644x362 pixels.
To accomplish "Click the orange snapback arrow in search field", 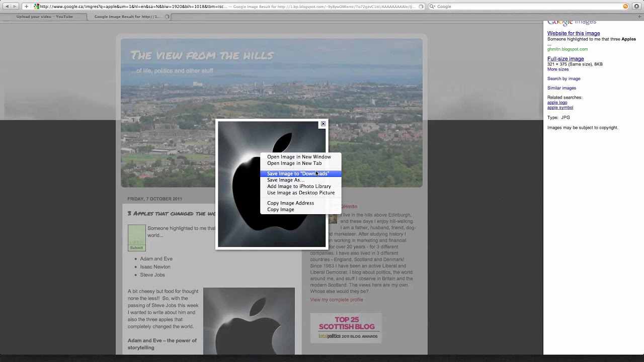I will tap(625, 7).
